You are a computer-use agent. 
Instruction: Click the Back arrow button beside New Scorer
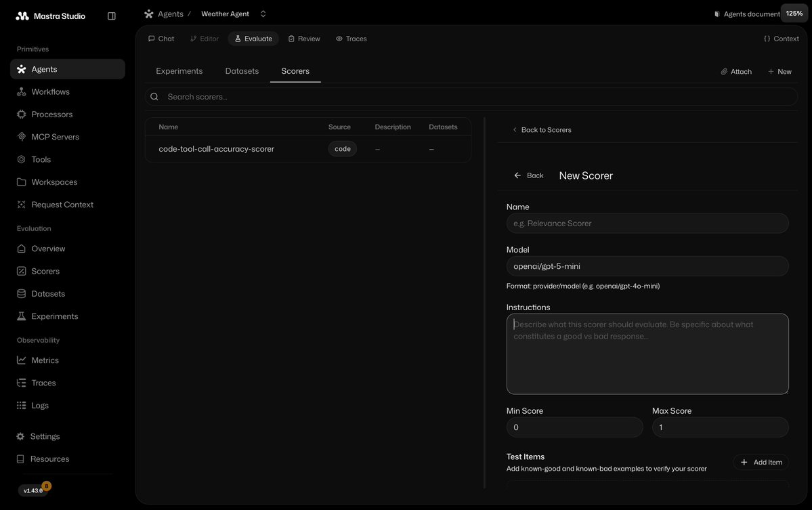pos(529,175)
